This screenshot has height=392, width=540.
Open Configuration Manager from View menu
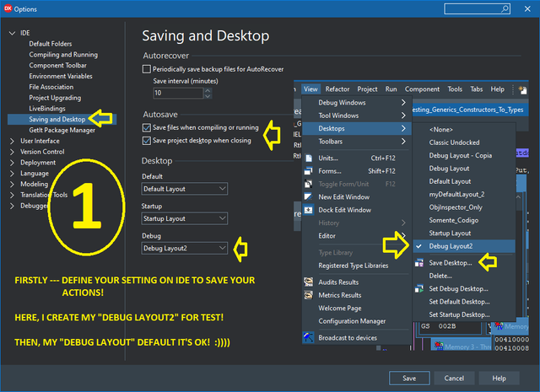click(x=356, y=321)
